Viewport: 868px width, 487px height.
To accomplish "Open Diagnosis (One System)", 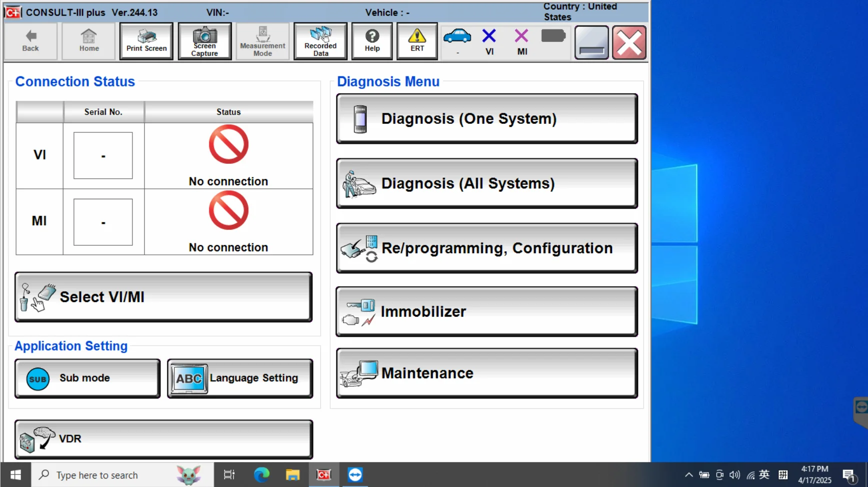I will click(x=487, y=119).
